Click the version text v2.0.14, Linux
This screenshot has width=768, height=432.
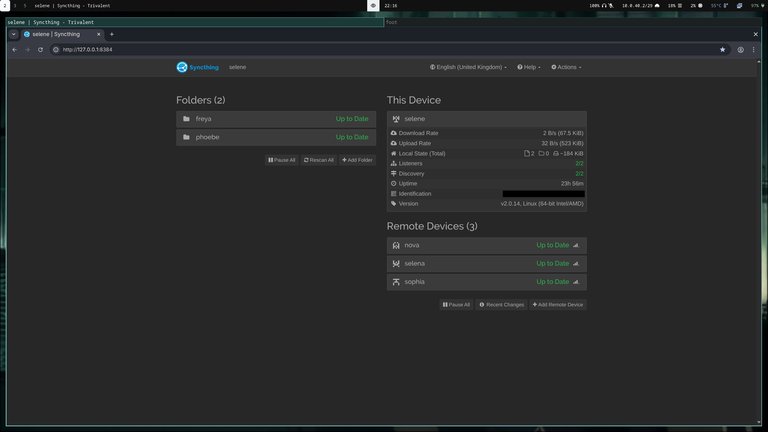(x=542, y=204)
